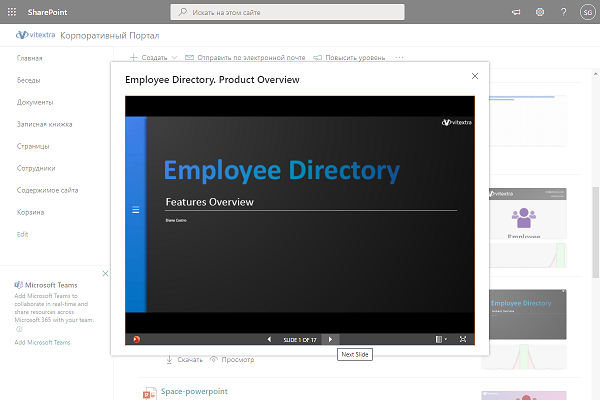Advance to the next slide
Viewport: 600px width, 400px height.
tap(330, 340)
